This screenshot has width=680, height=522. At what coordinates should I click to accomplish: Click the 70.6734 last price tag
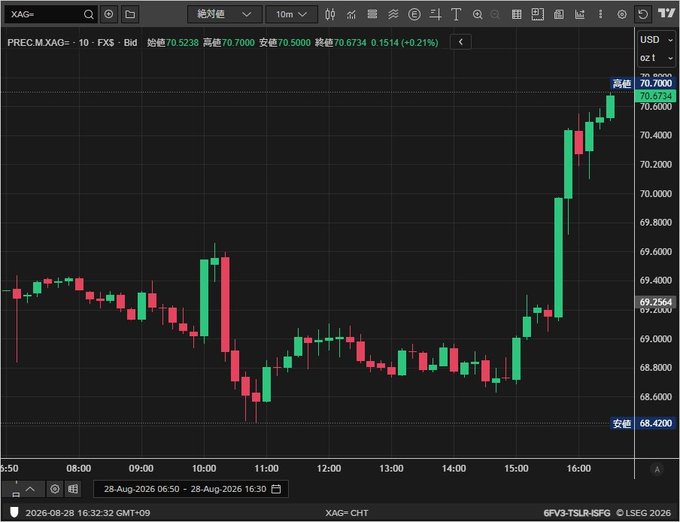pos(656,96)
